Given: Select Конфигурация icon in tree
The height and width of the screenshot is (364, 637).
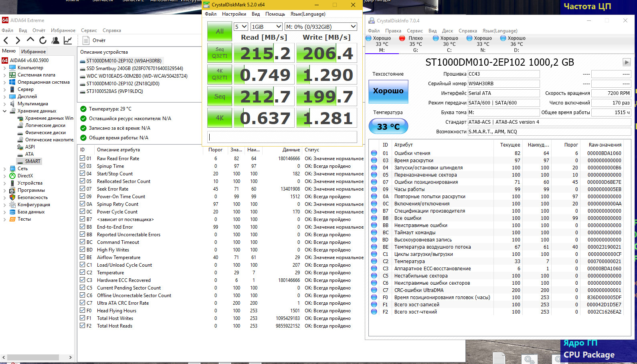Looking at the screenshot, I should (12, 205).
